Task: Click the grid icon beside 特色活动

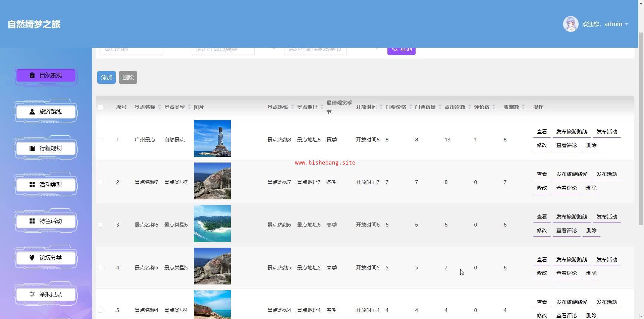Action: [x=32, y=221]
